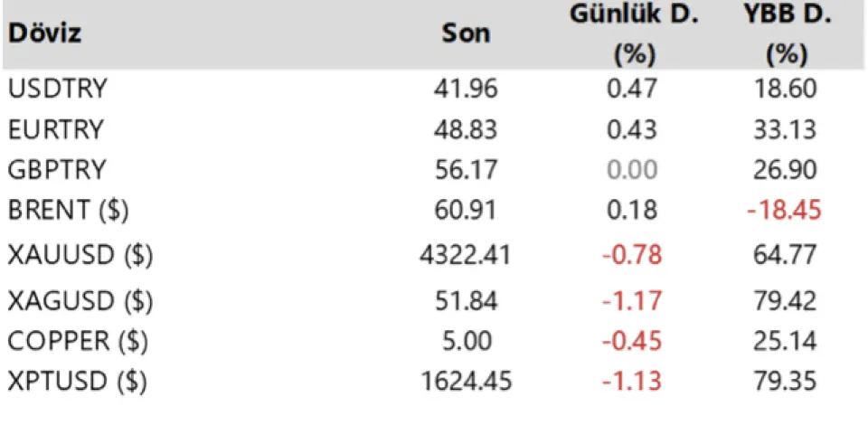The height and width of the screenshot is (425, 868).
Task: Click the XAUUSD last price 4322.41
Action: [x=467, y=256]
